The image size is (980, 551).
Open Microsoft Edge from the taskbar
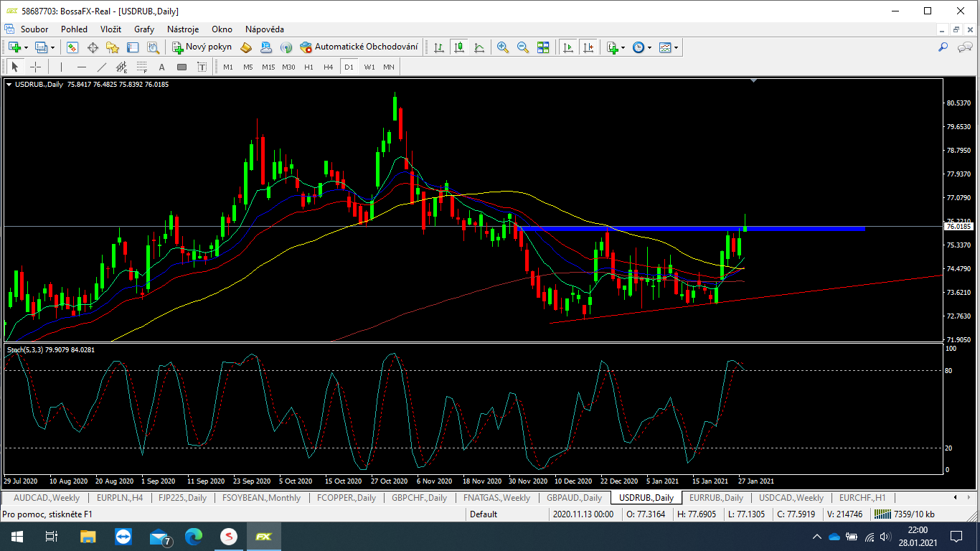(194, 537)
